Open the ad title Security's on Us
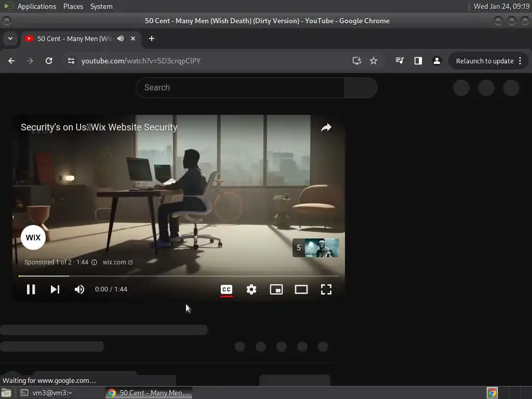The width and height of the screenshot is (532, 399). [99, 127]
